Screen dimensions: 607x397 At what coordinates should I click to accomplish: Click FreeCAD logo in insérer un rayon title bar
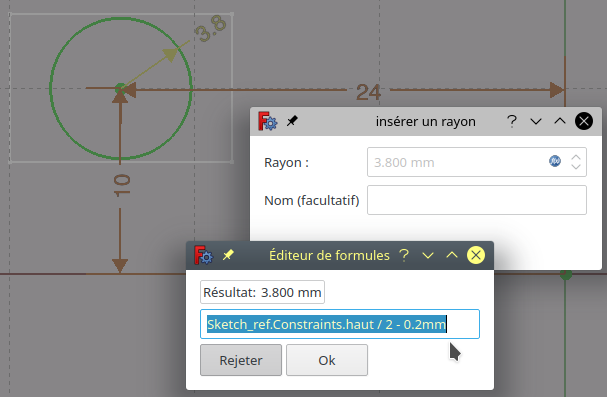tap(267, 121)
